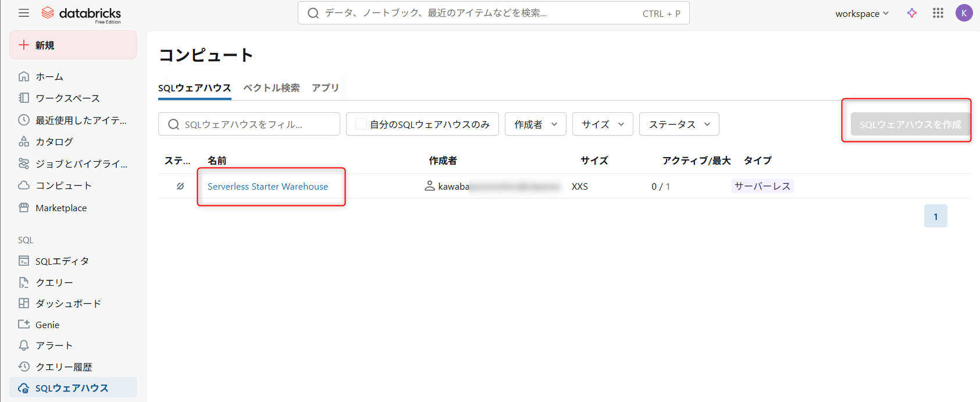
Task: Click the Workspace icon in sidebar
Action: [x=24, y=98]
